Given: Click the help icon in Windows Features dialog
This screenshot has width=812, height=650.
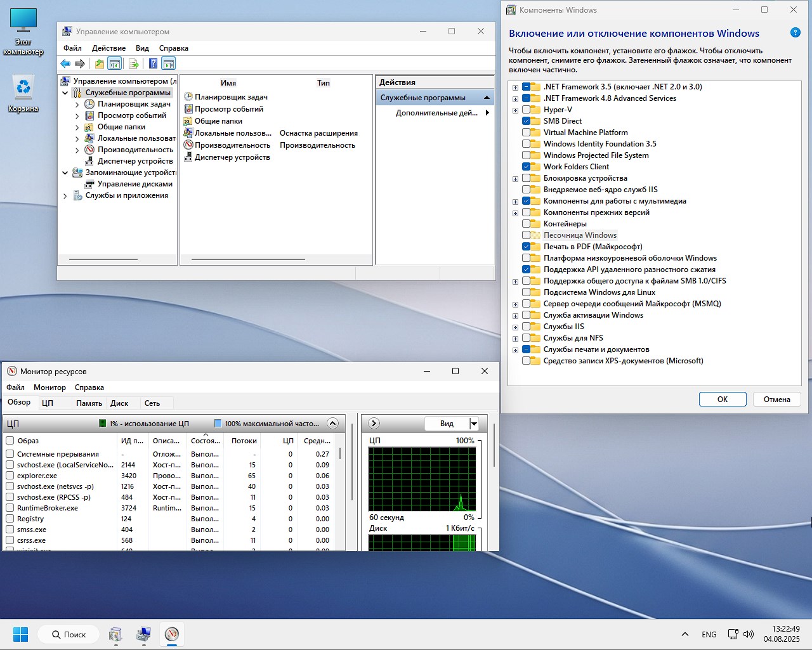Looking at the screenshot, I should tap(795, 33).
